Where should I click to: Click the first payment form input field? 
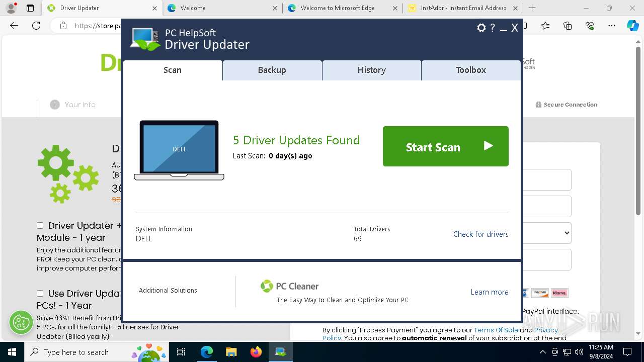tap(547, 180)
